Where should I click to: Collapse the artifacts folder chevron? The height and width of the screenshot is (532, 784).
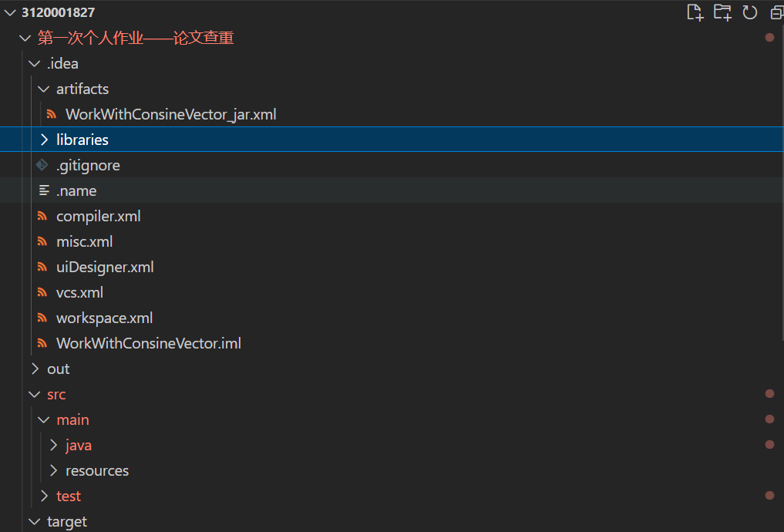[44, 89]
